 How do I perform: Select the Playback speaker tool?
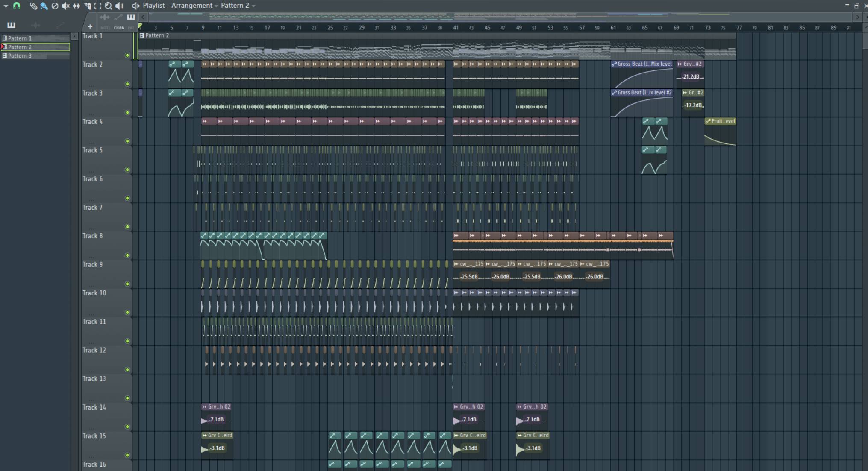[120, 6]
